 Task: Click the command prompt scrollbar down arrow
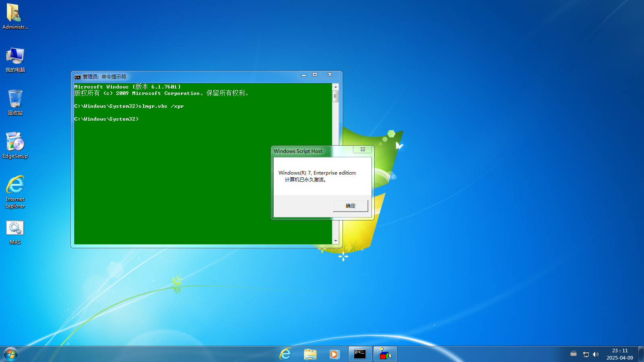(x=335, y=241)
